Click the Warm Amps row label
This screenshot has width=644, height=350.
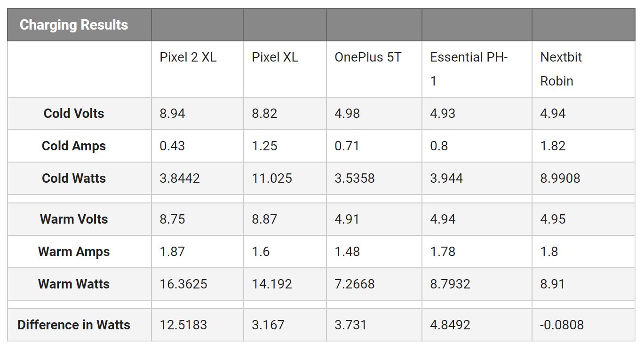point(74,252)
